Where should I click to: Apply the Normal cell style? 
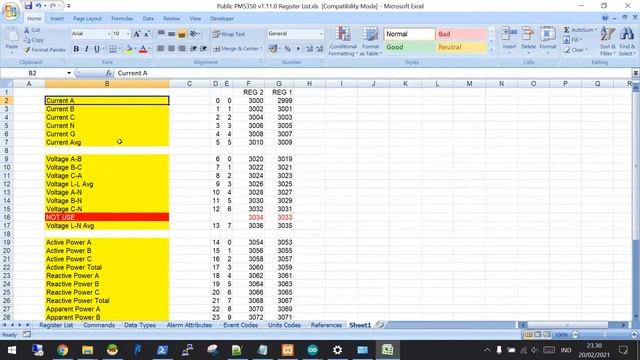click(x=409, y=34)
